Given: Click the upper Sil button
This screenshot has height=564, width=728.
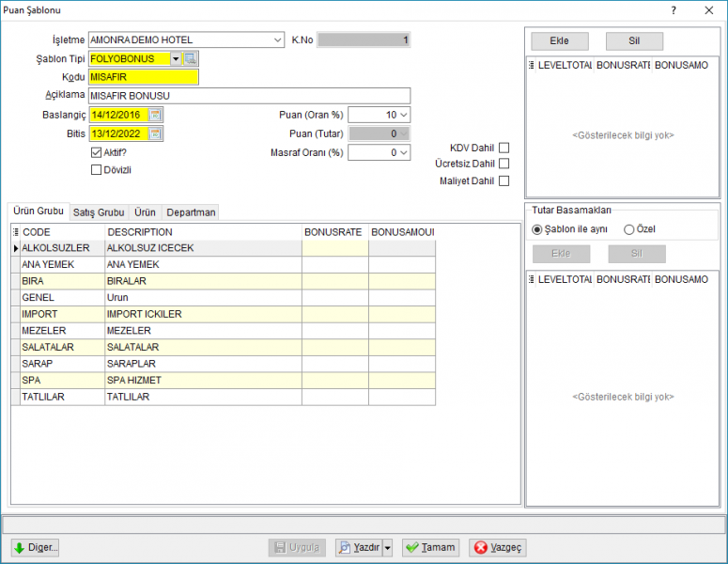Looking at the screenshot, I should tap(634, 40).
